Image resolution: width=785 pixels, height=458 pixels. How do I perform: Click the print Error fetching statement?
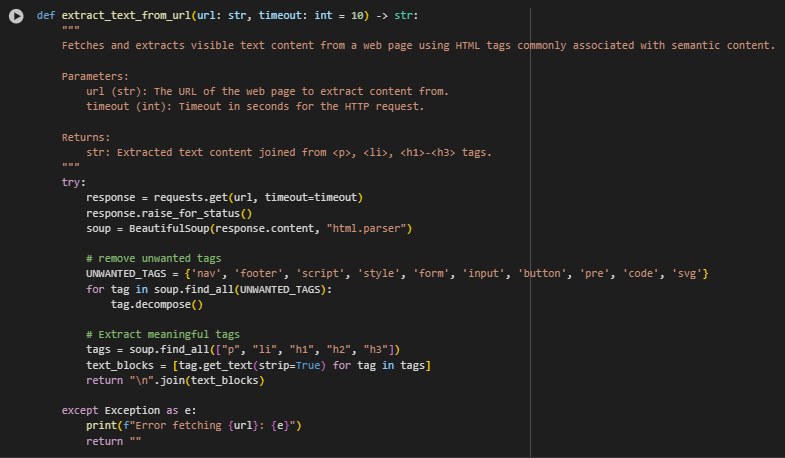tap(194, 425)
